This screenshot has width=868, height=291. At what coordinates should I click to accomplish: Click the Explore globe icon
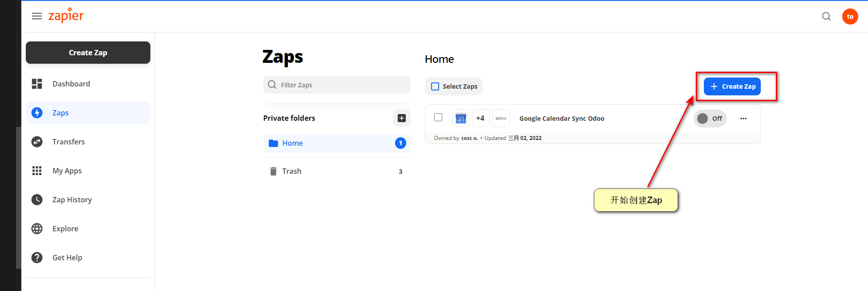[37, 229]
